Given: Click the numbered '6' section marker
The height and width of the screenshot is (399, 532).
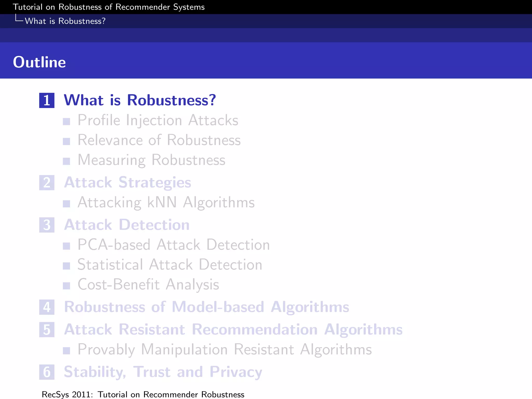Looking at the screenshot, I should 47,372.
